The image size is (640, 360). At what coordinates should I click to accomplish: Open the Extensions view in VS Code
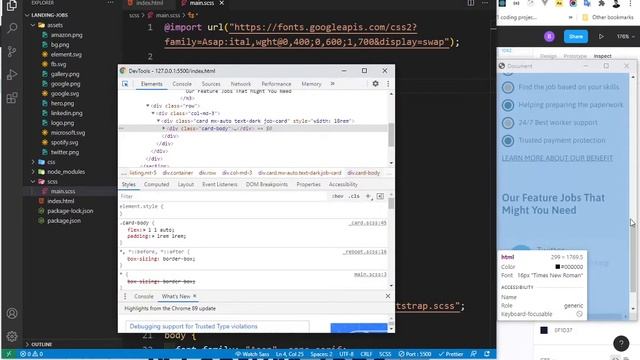[12, 98]
